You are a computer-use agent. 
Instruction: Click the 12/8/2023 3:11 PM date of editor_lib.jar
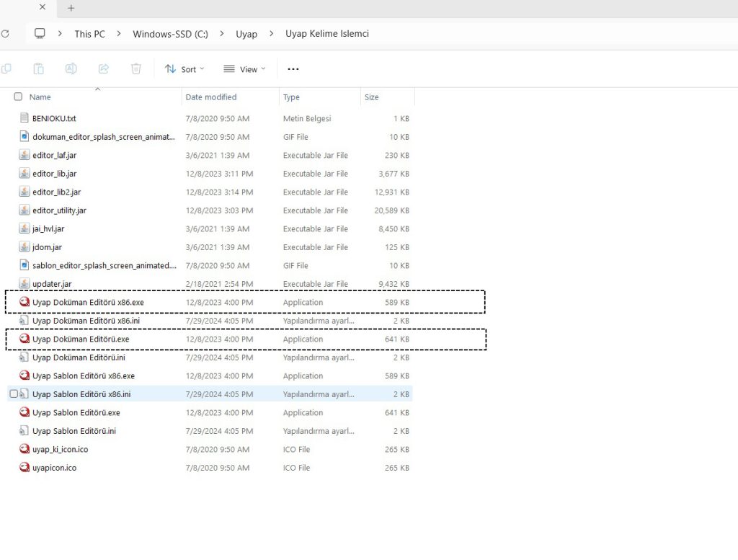[219, 174]
